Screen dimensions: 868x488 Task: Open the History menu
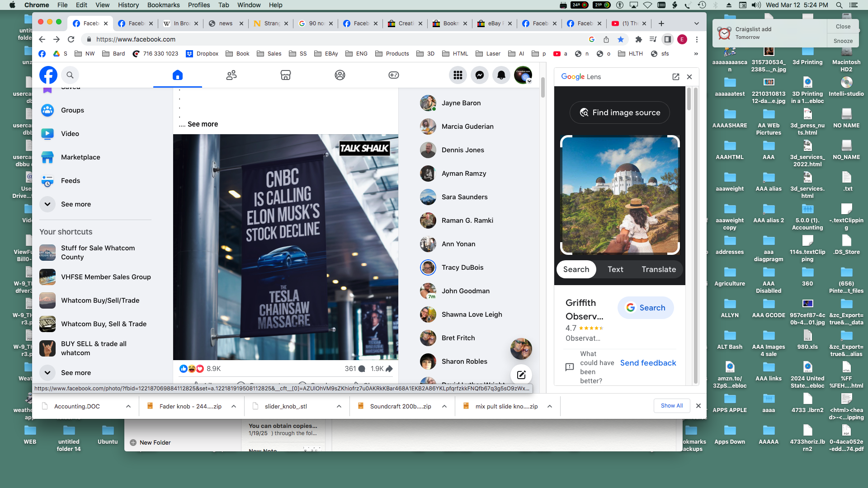tap(128, 5)
